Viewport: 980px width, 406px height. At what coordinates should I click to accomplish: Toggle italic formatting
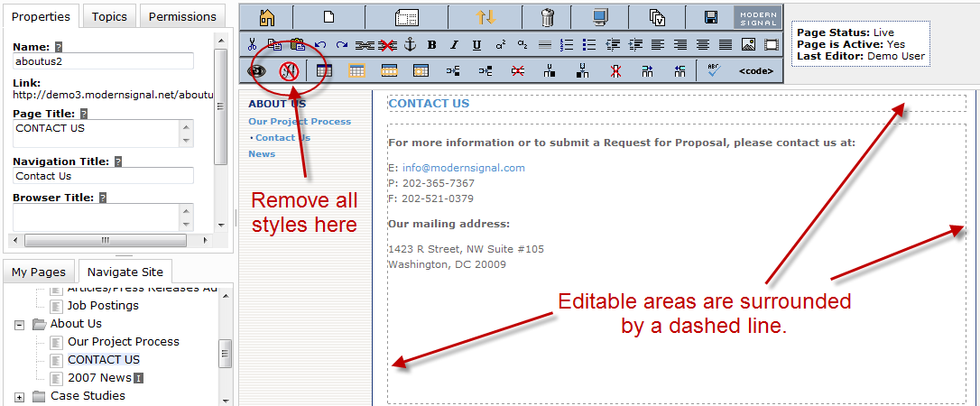click(454, 44)
